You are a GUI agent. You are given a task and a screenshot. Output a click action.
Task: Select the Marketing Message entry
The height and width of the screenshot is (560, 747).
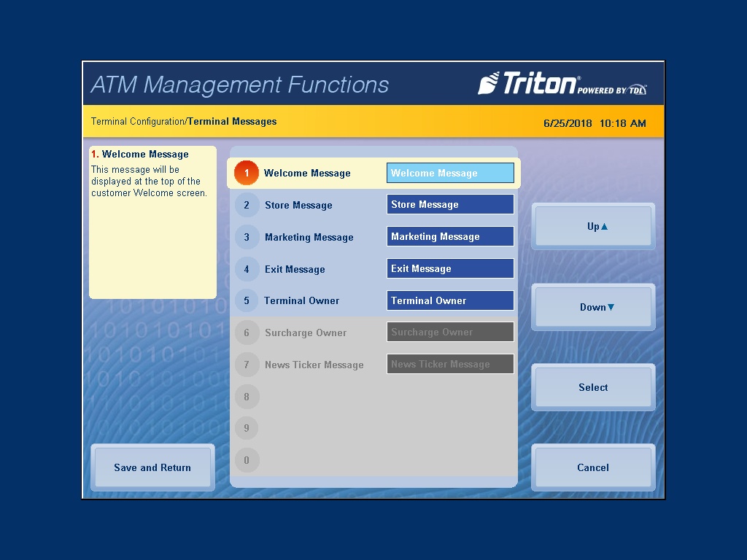click(x=309, y=237)
